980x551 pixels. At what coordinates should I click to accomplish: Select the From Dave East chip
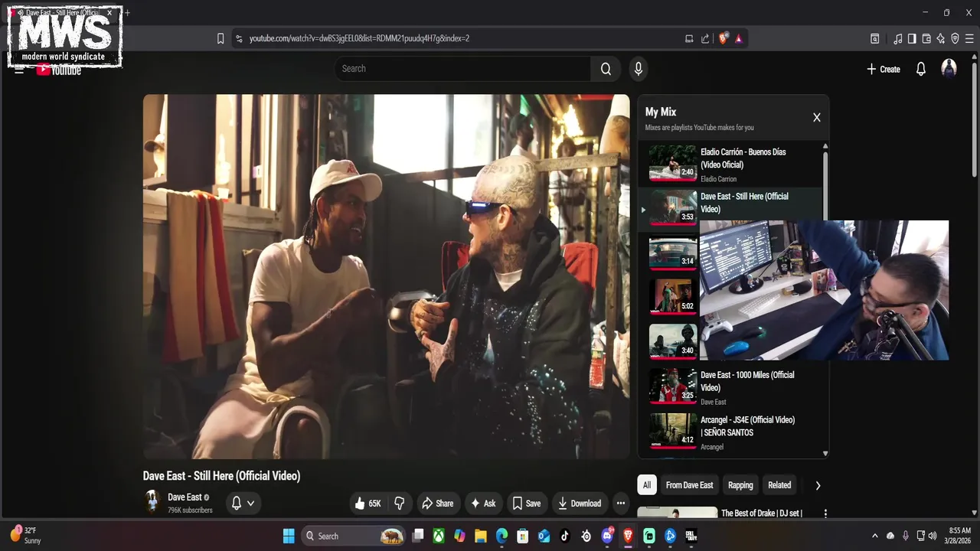pos(689,485)
